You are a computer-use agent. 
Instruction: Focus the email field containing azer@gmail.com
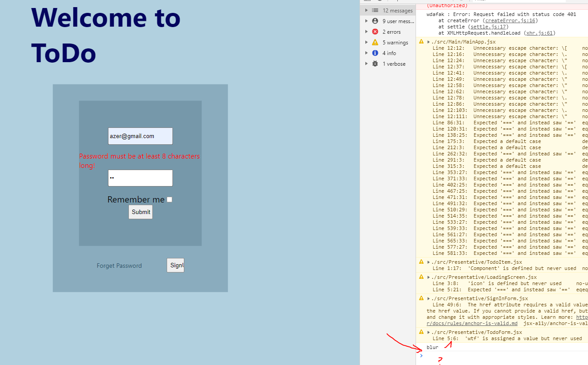point(140,136)
